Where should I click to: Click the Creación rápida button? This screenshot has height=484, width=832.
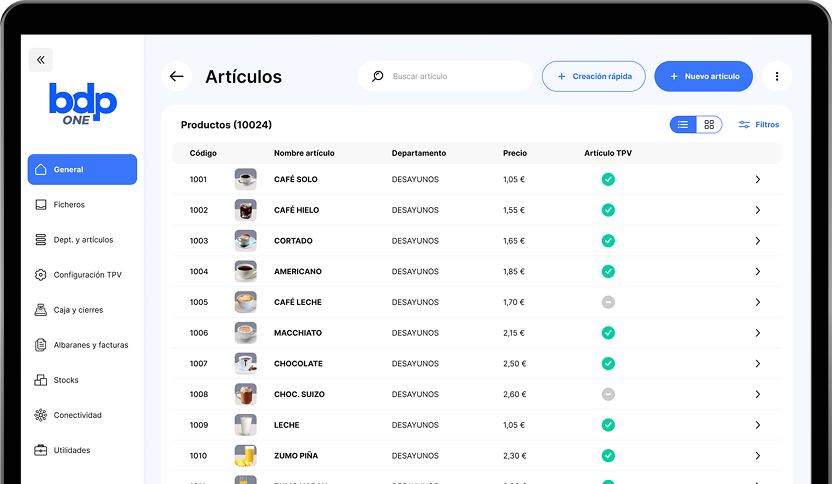[x=593, y=77]
